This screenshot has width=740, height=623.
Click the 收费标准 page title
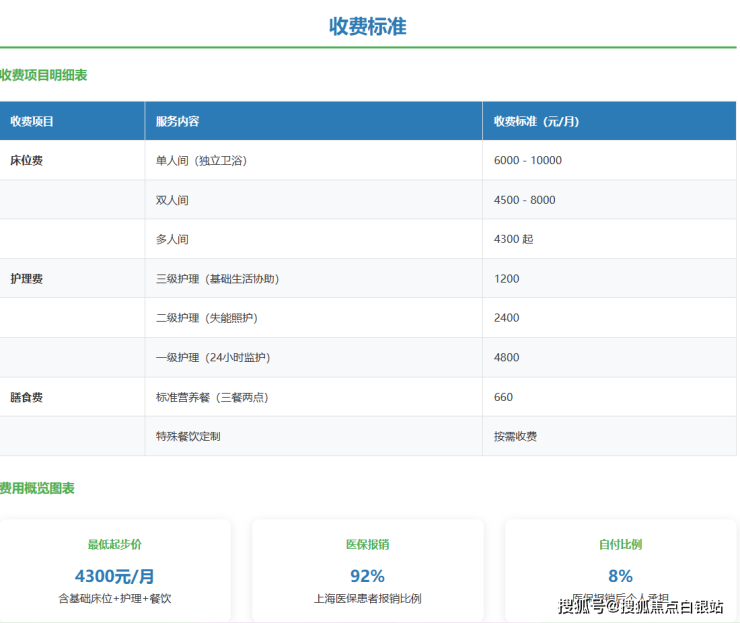368,27
